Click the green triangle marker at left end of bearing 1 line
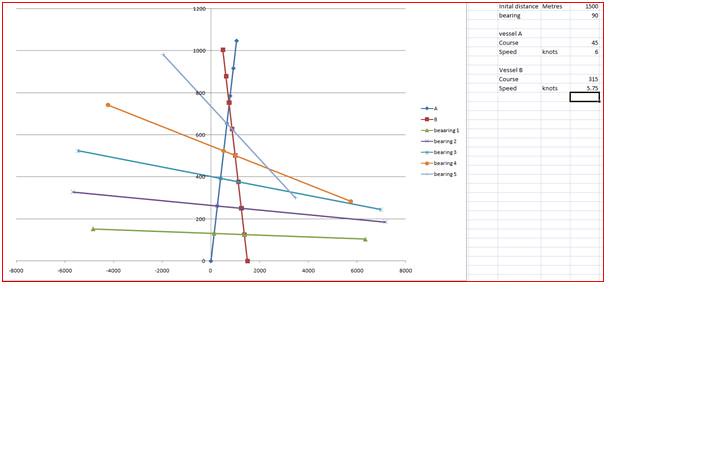This screenshot has height=450, width=720. pyautogui.click(x=93, y=229)
